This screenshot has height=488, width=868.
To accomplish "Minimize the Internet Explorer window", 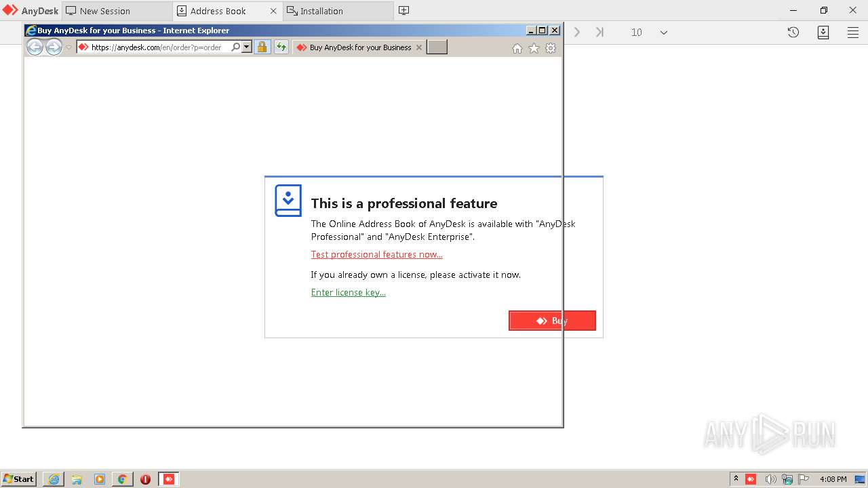I will click(x=531, y=30).
